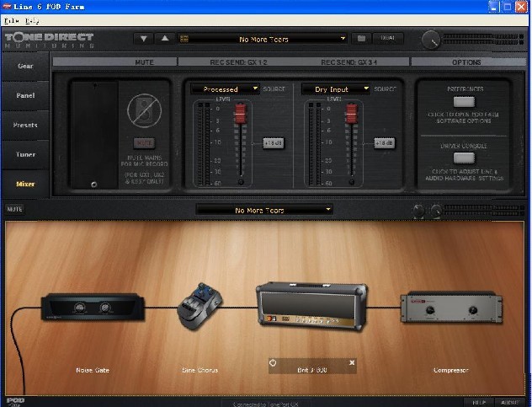This screenshot has height=407, width=532.
Task: Open the Dry Input source dropdown
Action: click(336, 89)
